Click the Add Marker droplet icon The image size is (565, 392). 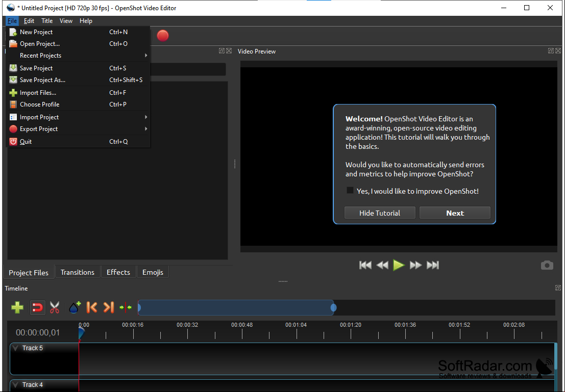75,307
